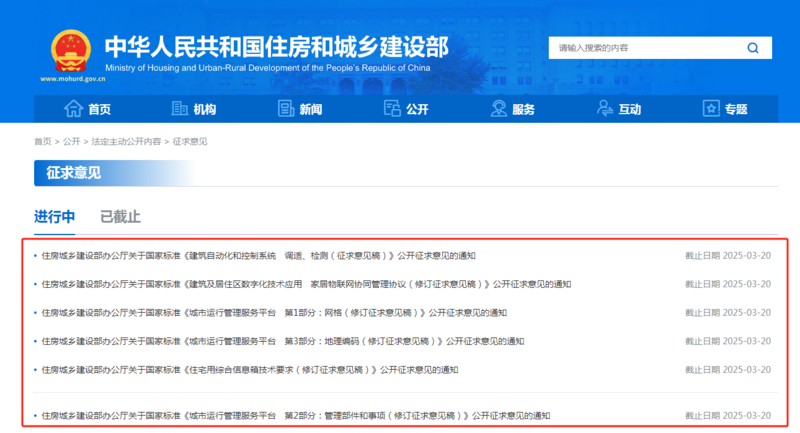Click deadline date in 第1部分：网格 row

coord(728,313)
